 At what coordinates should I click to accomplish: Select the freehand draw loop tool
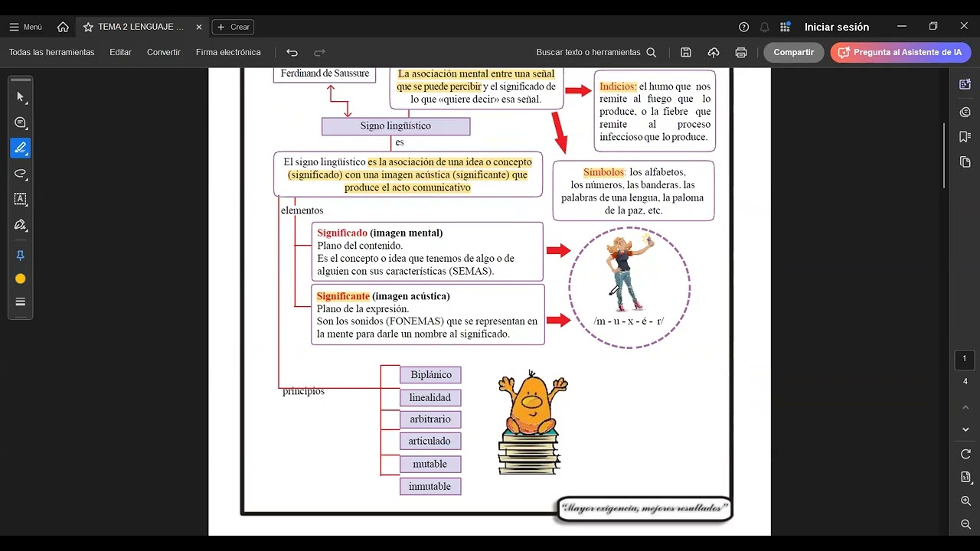[21, 173]
